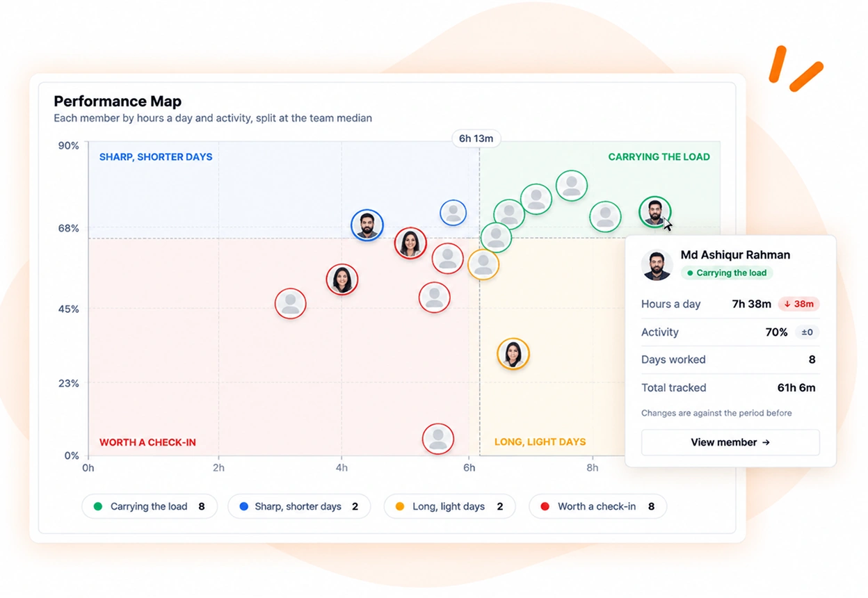The width and height of the screenshot is (868, 598).
Task: Click the count 8 in the Worth a check-in legend
Action: [x=651, y=506]
